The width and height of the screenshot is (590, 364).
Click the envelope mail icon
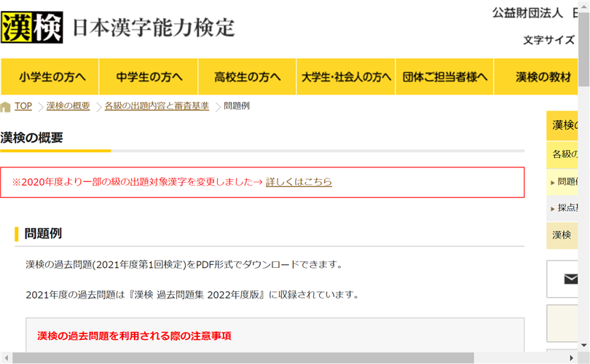570,279
